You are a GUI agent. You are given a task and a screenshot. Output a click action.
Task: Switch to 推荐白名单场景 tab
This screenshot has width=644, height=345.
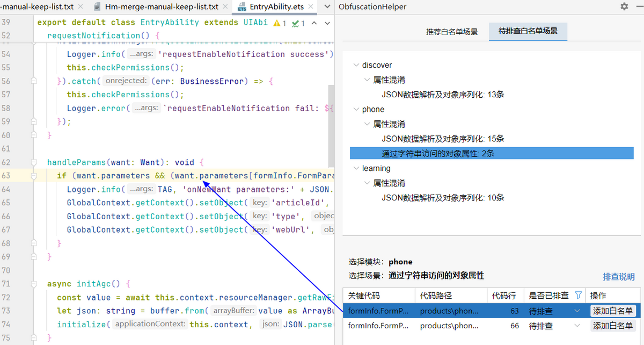451,31
